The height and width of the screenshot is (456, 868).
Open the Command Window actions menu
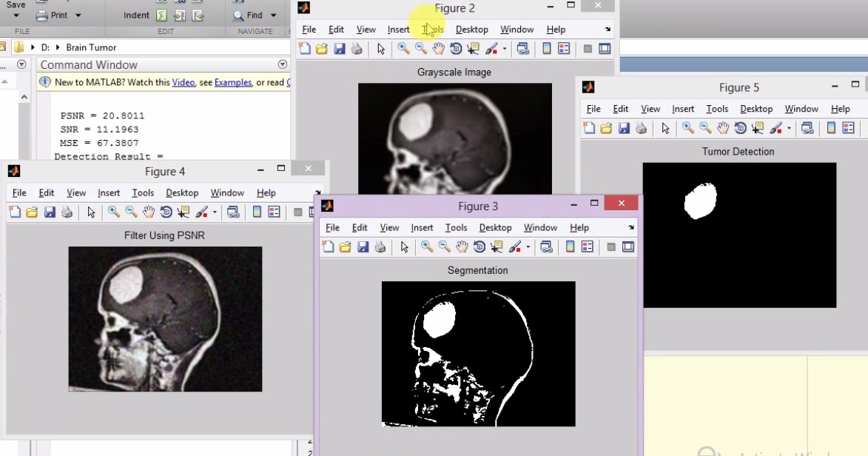282,64
